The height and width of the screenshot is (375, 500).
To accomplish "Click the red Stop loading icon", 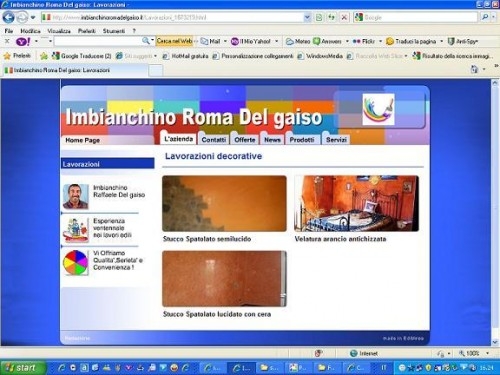I will click(x=344, y=17).
